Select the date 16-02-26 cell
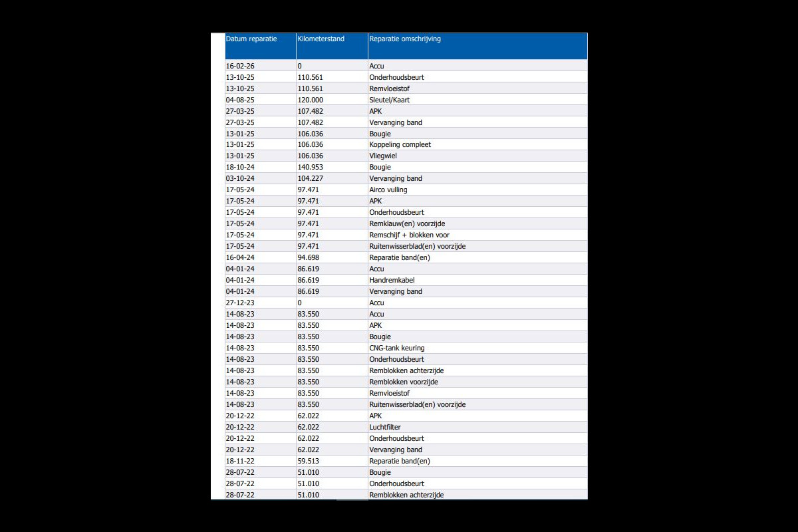Viewport: 798px width, 532px height. pos(240,66)
